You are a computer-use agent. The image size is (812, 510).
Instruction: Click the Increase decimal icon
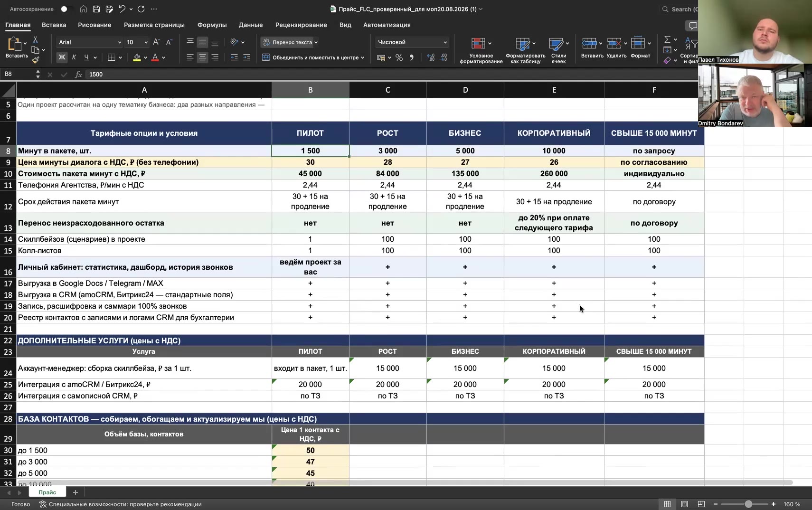tap(431, 57)
